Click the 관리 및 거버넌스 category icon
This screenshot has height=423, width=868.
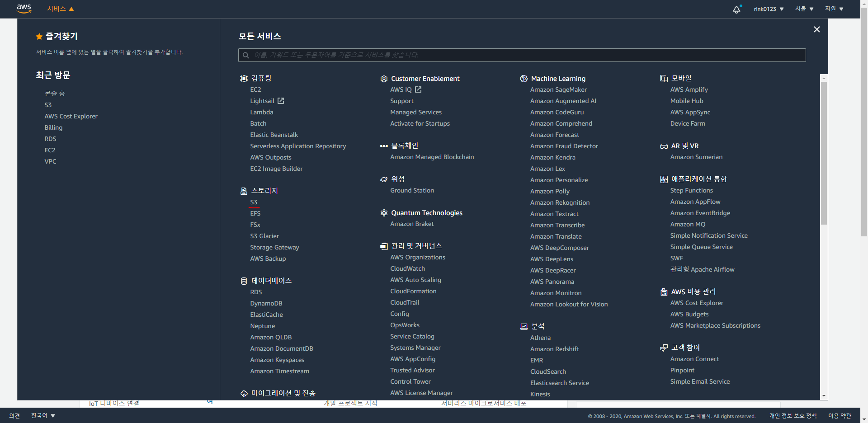click(384, 246)
